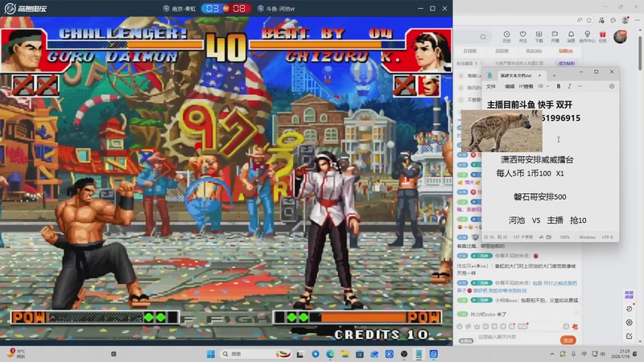The width and height of the screenshot is (644, 362).
Task: Click the 南京-秦虹 player label in title bar
Action: [180, 9]
